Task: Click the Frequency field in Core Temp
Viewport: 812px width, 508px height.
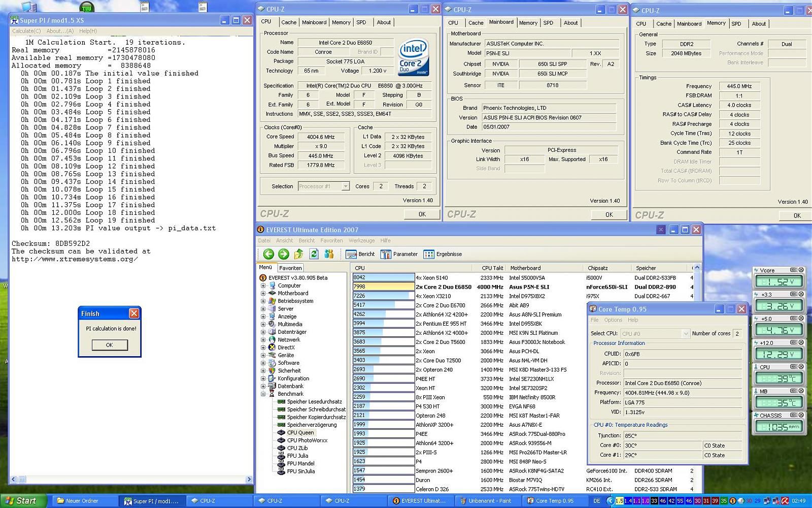Action: 682,393
